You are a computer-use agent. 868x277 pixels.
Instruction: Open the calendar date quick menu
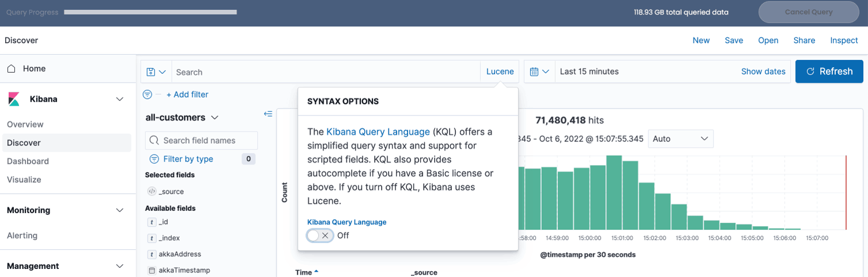[539, 72]
